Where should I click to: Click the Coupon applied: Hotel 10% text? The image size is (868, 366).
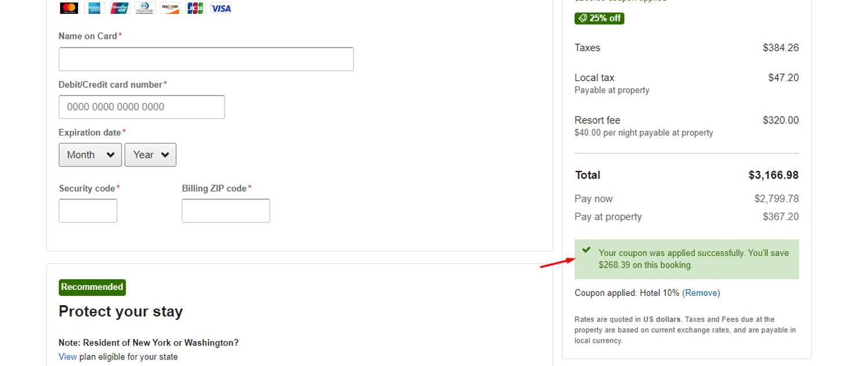click(627, 293)
